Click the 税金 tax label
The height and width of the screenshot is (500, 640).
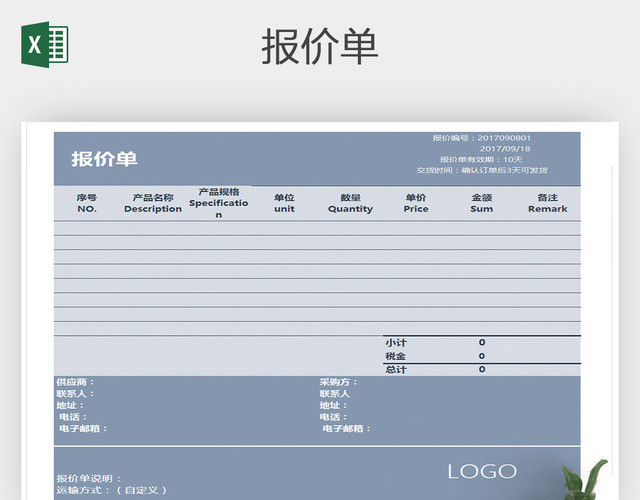point(396,356)
